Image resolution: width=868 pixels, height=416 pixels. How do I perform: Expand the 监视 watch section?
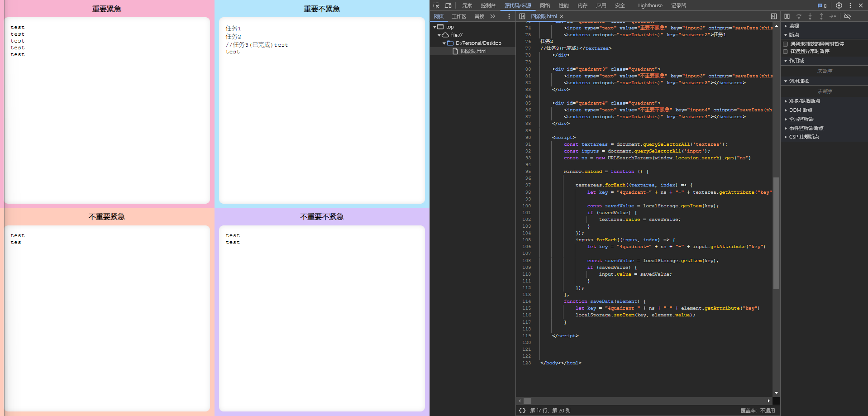[x=794, y=26]
